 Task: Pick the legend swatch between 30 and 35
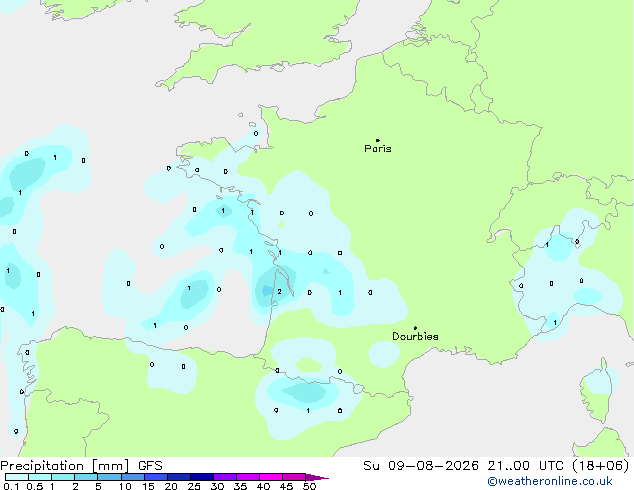[225, 477]
